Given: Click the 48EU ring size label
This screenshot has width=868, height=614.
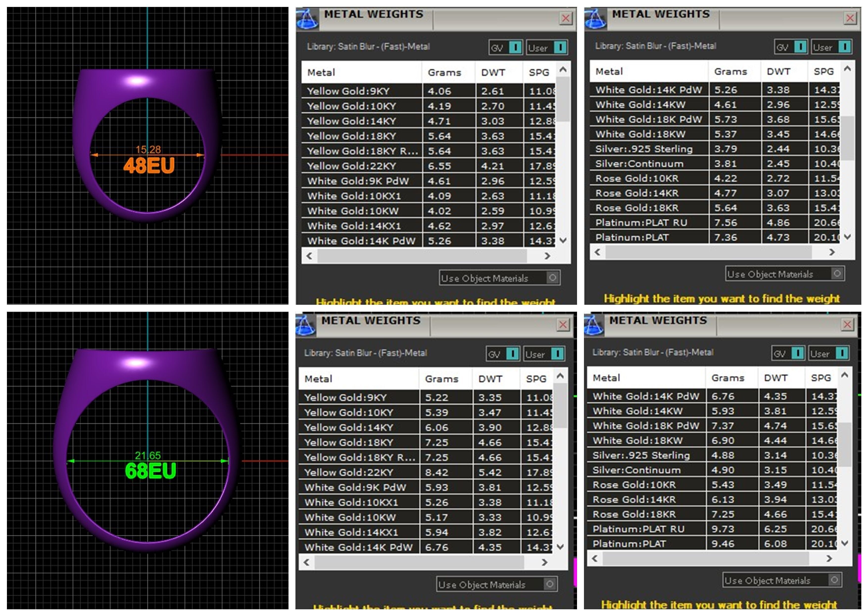Looking at the screenshot, I should (148, 166).
